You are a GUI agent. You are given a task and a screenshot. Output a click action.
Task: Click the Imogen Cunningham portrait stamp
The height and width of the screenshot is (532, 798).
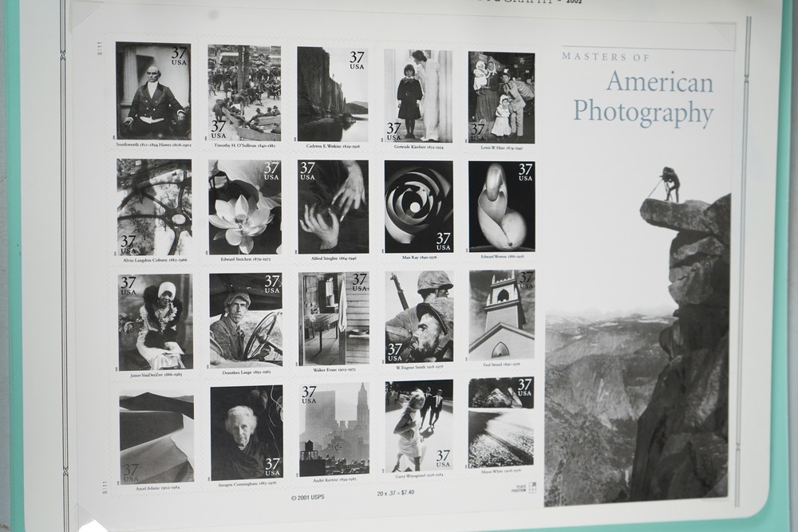point(247,433)
